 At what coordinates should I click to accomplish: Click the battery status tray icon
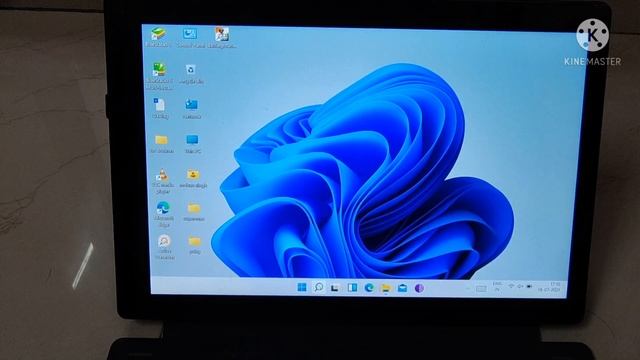point(529,287)
